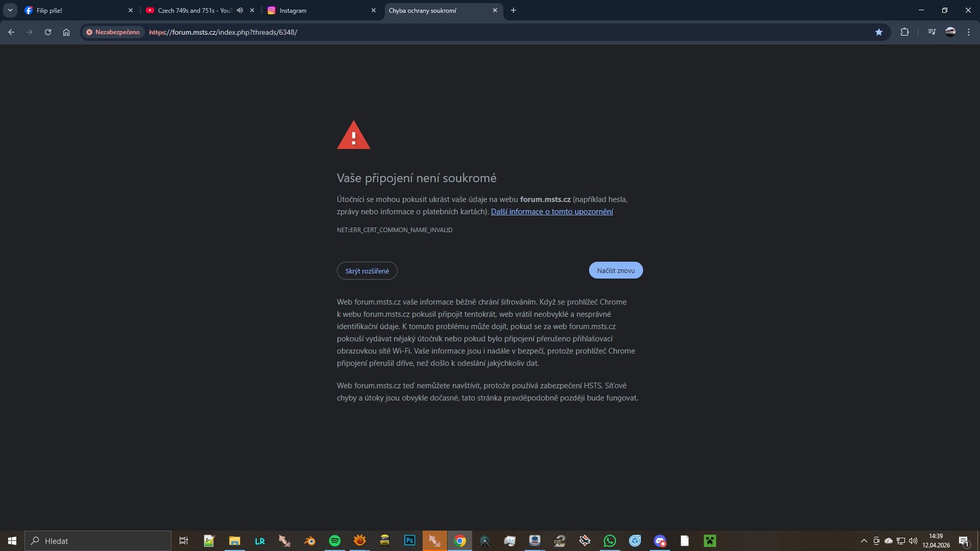Open Spotify from the taskbar
980x551 pixels.
click(x=335, y=541)
